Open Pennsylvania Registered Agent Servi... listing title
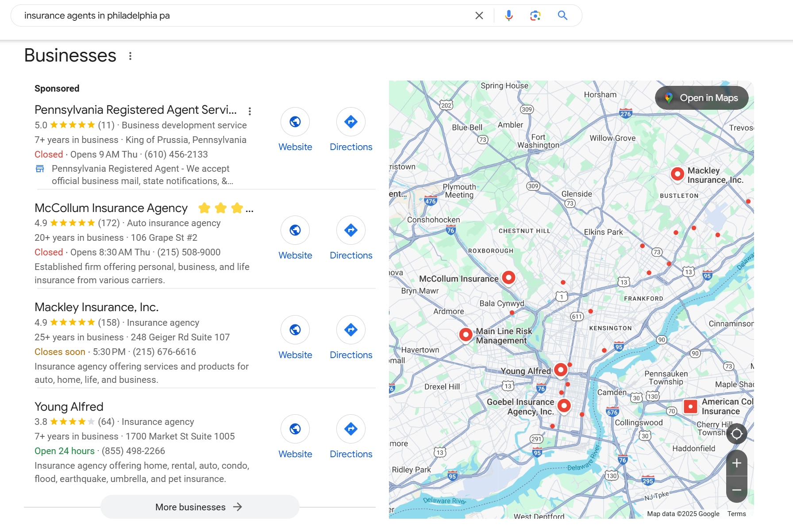Viewport: 793px width, 532px height. click(135, 110)
